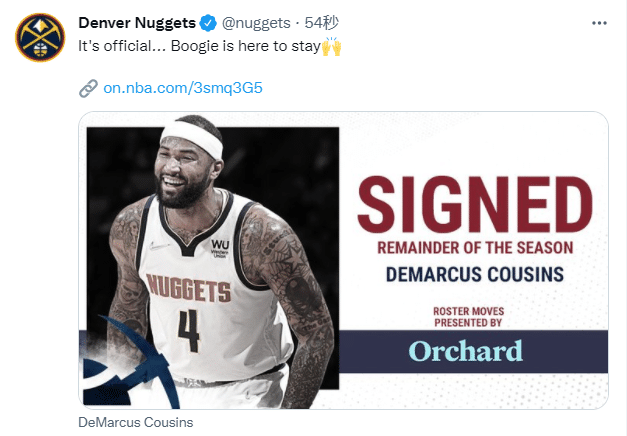Open the Denver Nuggets profile avatar

coord(40,37)
